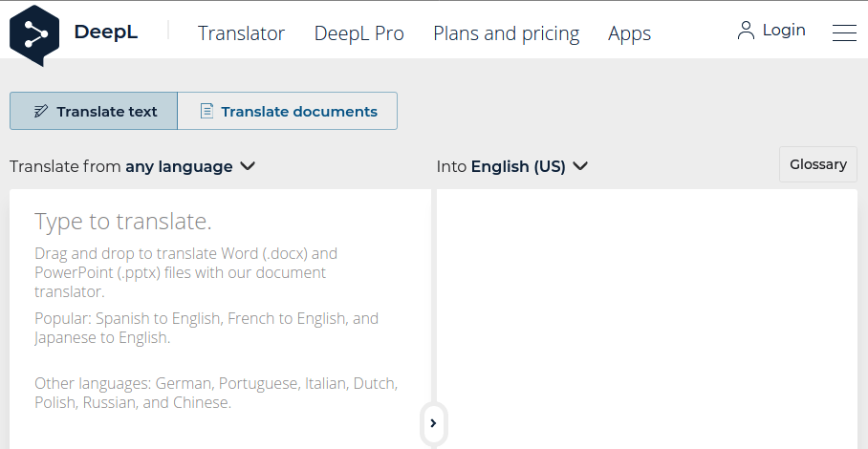Click the source text area to type
Screen dimensions: 868x449
coord(220,319)
